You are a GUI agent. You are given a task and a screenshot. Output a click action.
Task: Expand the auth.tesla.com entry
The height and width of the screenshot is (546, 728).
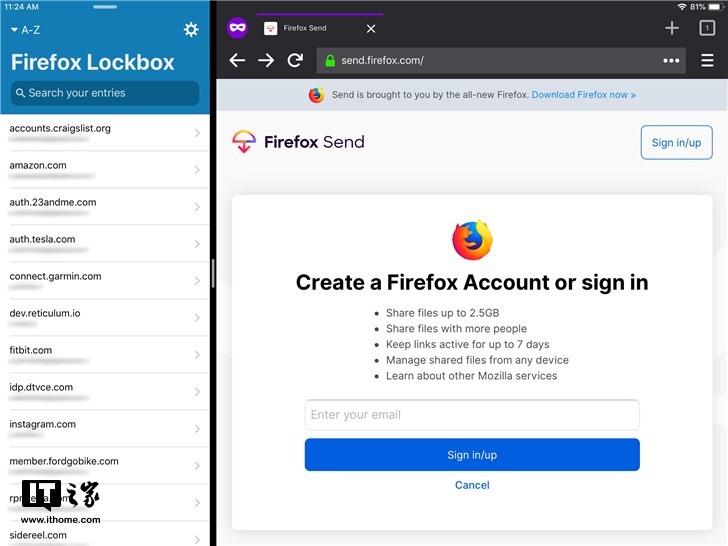pyautogui.click(x=105, y=244)
